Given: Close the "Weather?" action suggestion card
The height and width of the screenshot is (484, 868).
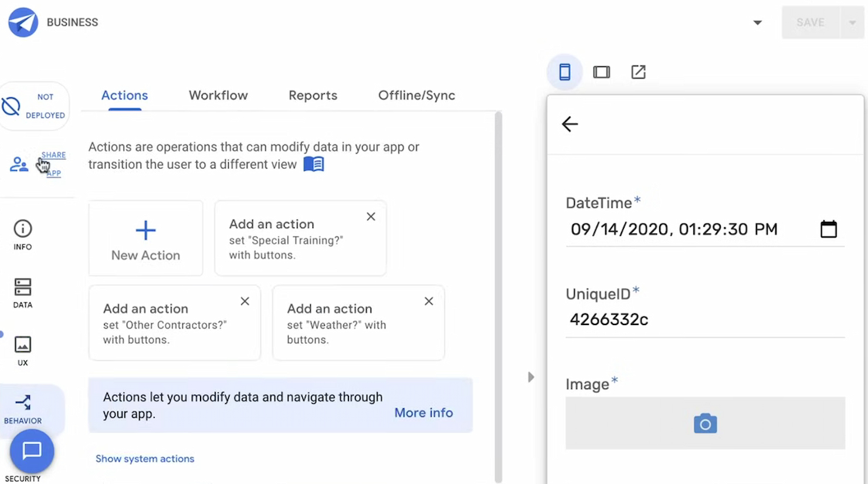Looking at the screenshot, I should pos(429,301).
